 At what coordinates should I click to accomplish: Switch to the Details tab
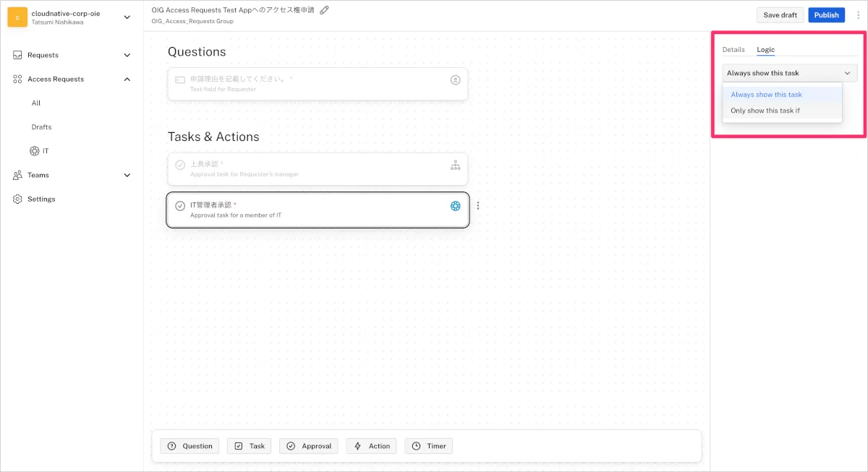[x=733, y=50]
